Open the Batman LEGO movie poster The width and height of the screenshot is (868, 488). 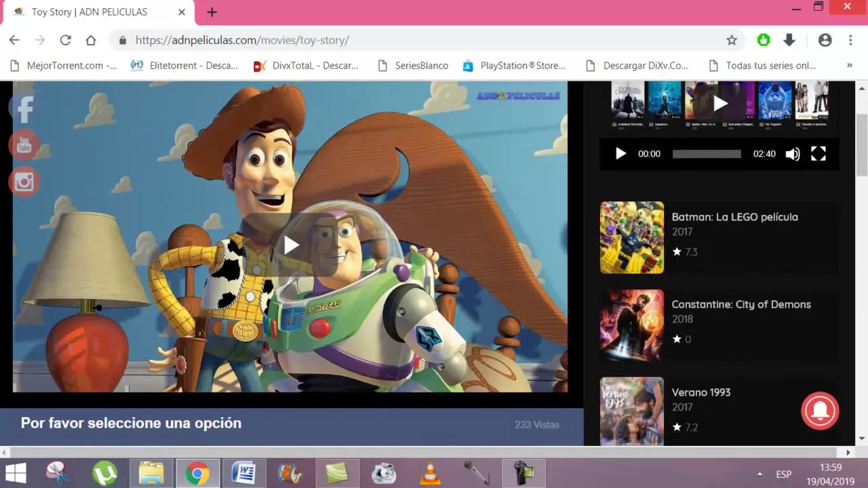click(x=631, y=237)
